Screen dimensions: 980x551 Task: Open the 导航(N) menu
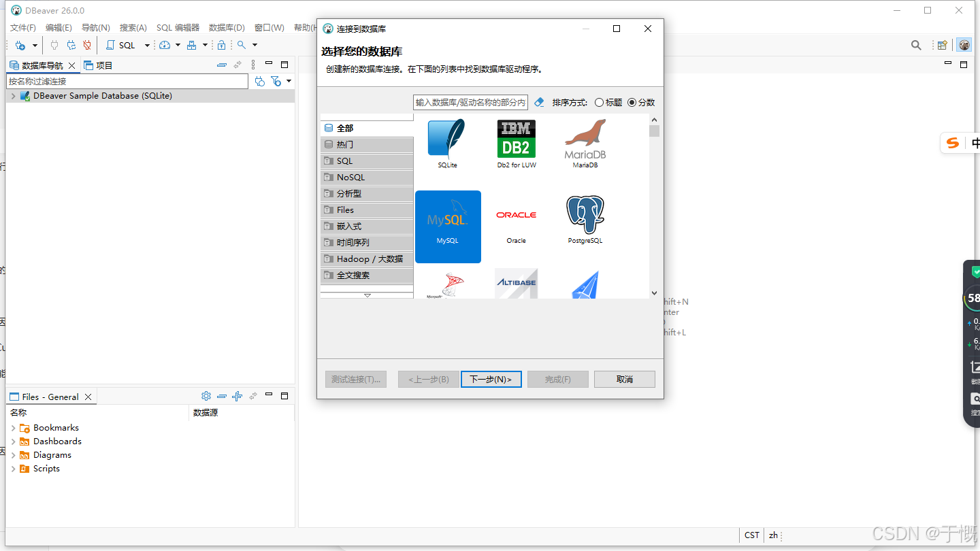[x=96, y=28]
